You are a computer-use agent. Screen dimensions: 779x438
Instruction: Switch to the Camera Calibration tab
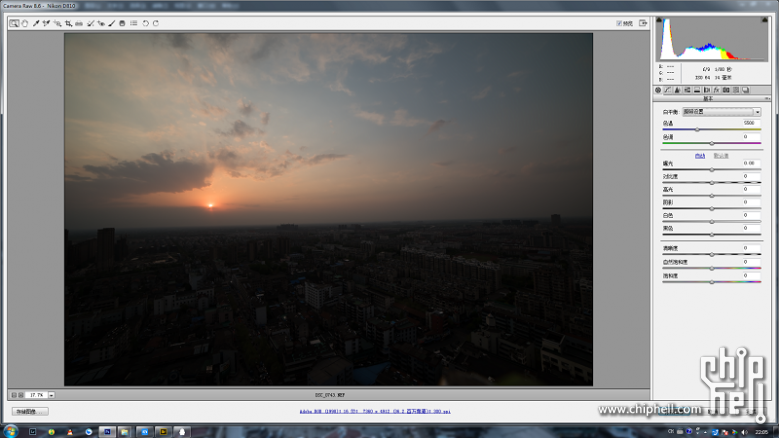726,90
